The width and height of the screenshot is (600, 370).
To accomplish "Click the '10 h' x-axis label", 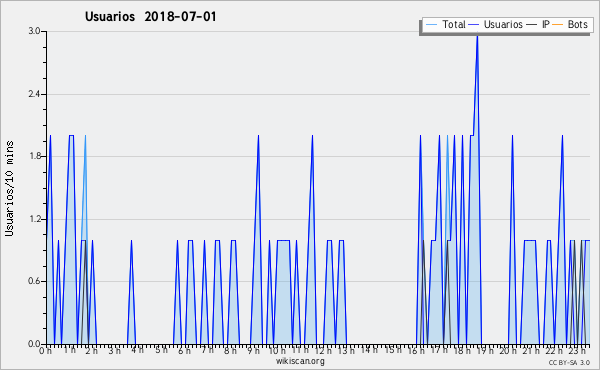I will click(277, 350).
